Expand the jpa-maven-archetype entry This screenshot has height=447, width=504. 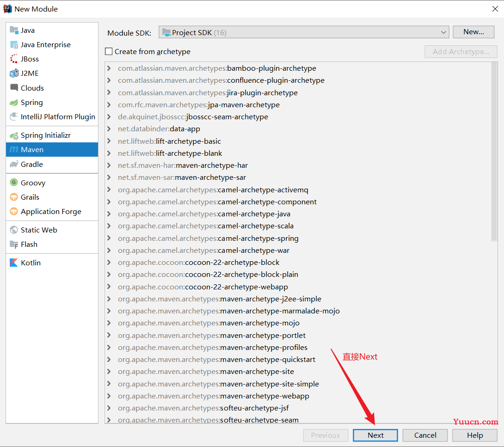click(x=109, y=105)
